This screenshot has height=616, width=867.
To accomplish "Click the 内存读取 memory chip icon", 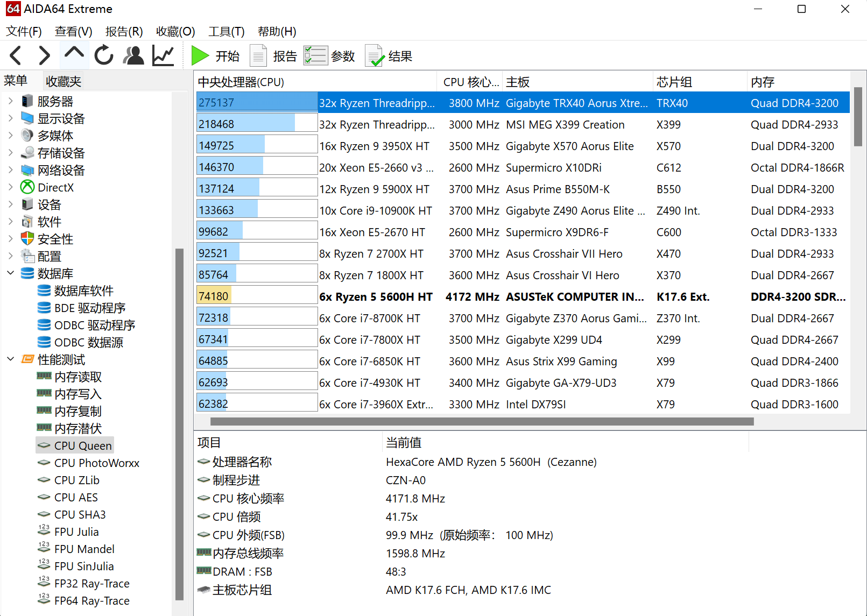I will (44, 376).
